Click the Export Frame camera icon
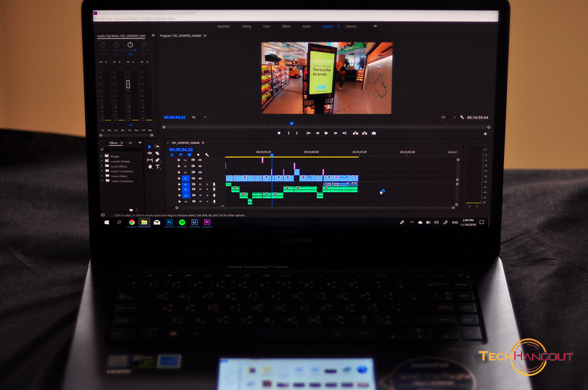This screenshot has height=390, width=588. (373, 133)
